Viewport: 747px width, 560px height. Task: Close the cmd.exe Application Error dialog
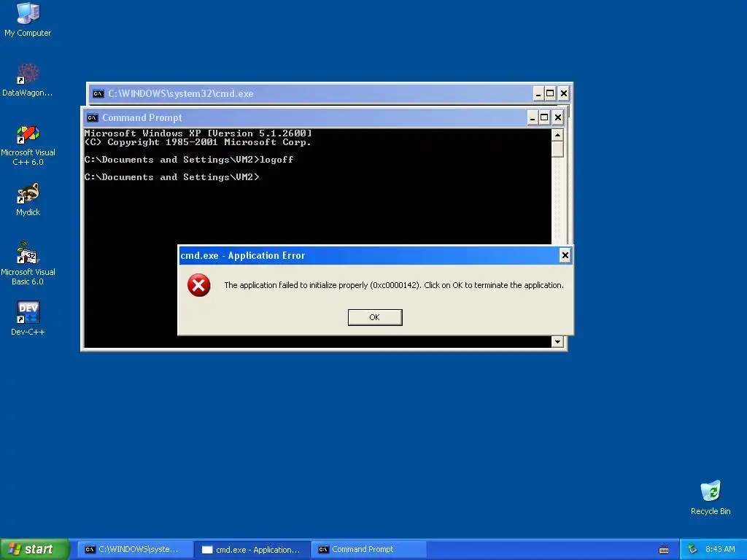tap(565, 255)
